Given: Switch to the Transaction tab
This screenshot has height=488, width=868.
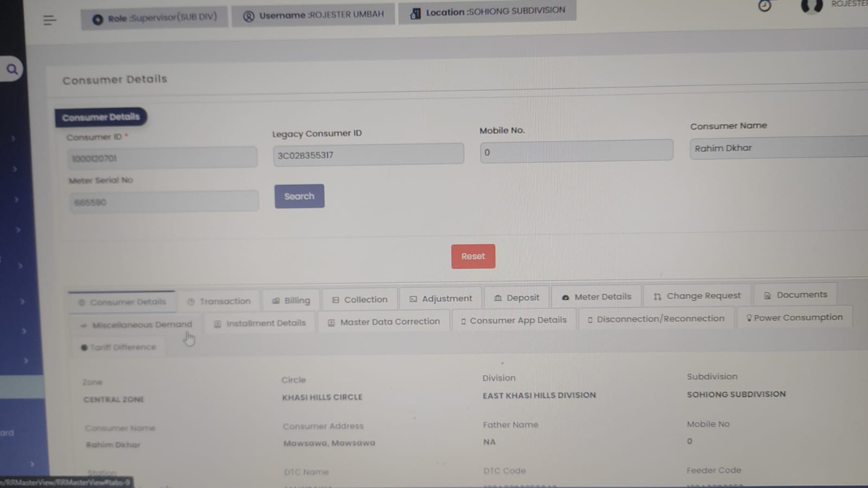Looking at the screenshot, I should (219, 301).
